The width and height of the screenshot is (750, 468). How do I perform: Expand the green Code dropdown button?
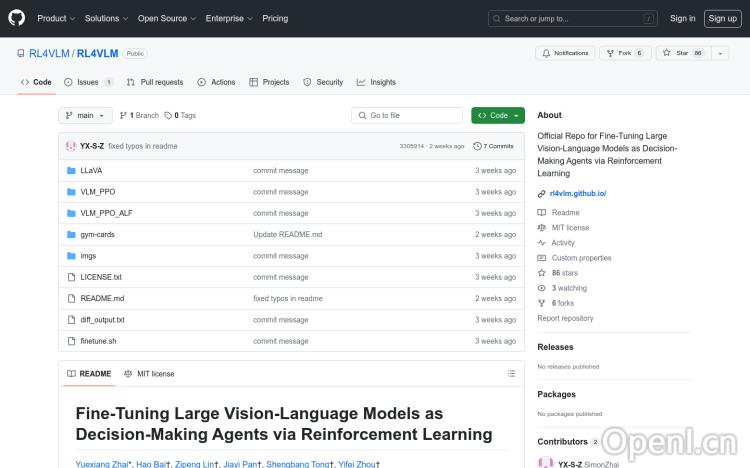coord(497,116)
